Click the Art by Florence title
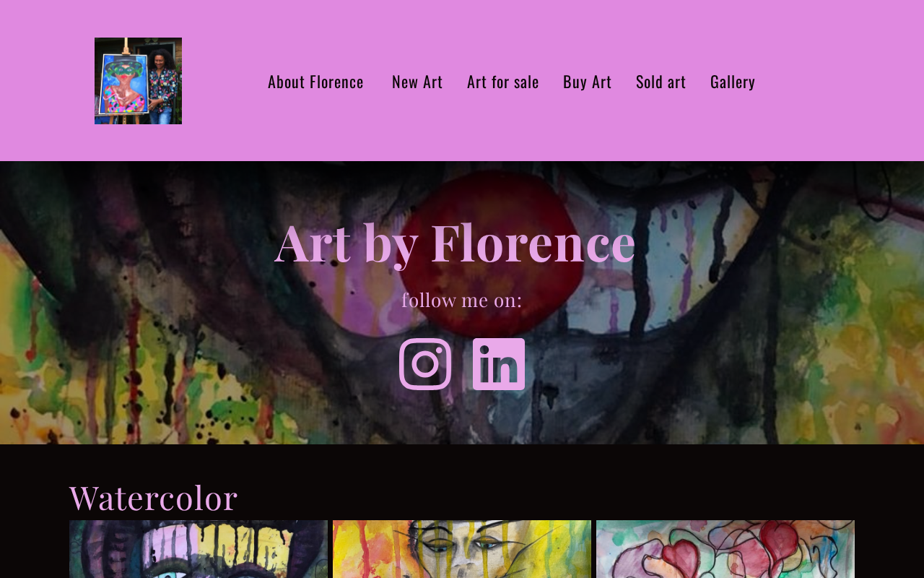 click(456, 243)
